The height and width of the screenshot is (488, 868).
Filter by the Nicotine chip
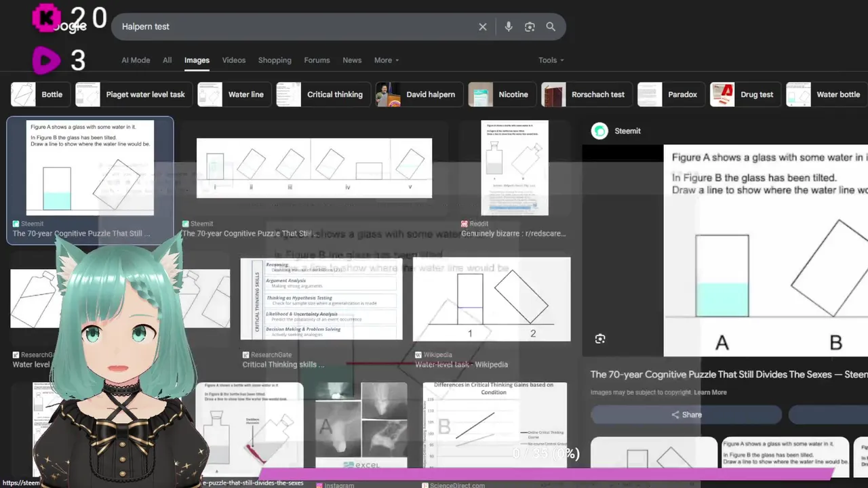(502, 94)
